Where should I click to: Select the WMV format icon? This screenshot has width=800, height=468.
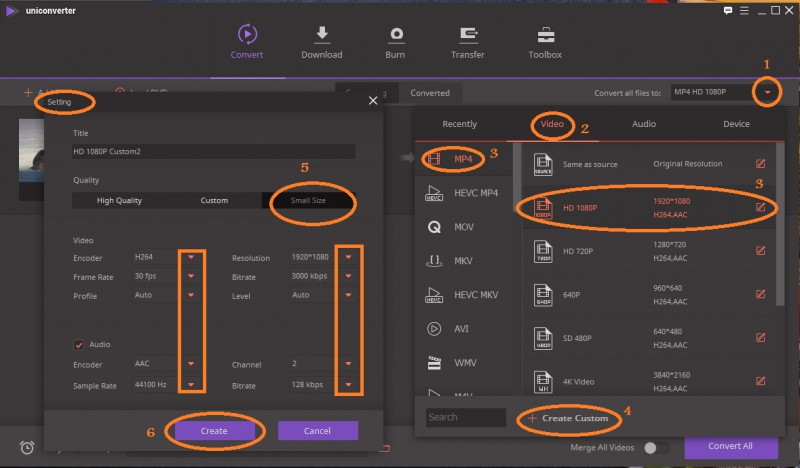pos(434,363)
